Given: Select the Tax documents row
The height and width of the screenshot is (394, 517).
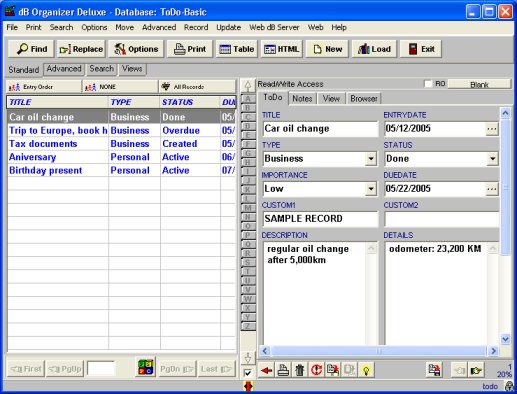Looking at the screenshot, I should 121,144.
